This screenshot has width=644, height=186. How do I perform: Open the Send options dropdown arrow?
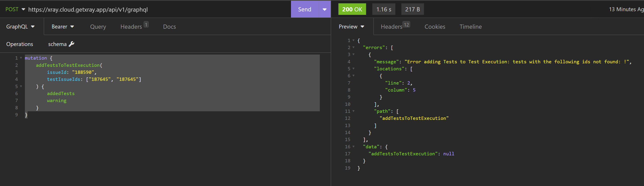click(324, 9)
